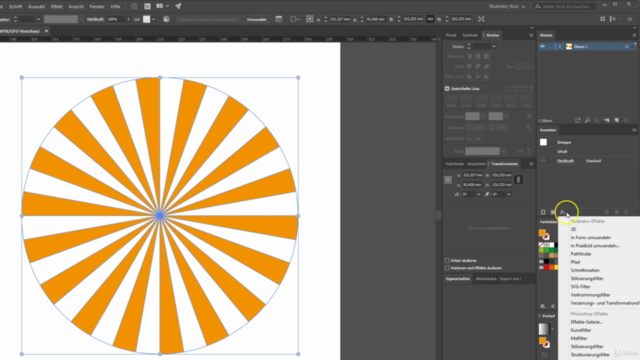
Task: Open arrange documents dropdown in top bar
Action: click(162, 6)
